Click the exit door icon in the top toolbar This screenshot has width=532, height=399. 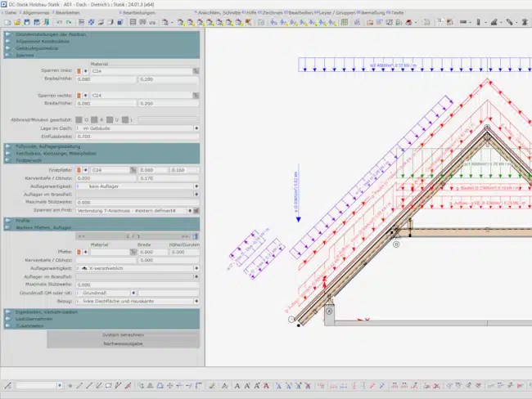click(47, 22)
